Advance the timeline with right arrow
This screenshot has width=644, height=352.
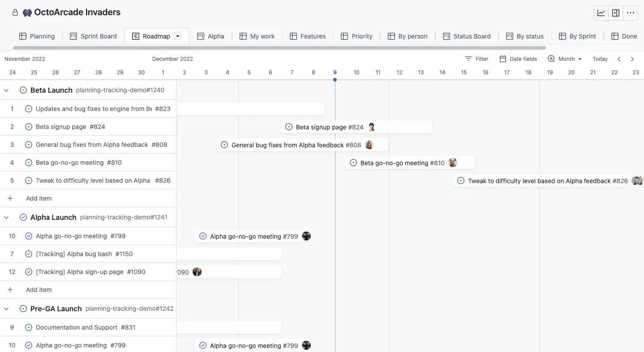[x=632, y=59]
